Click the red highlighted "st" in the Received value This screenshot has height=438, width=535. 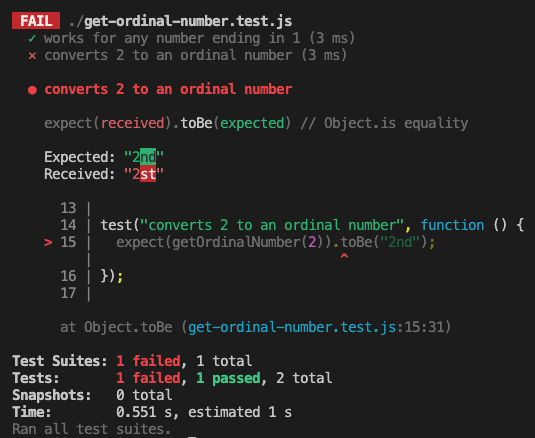coord(148,174)
